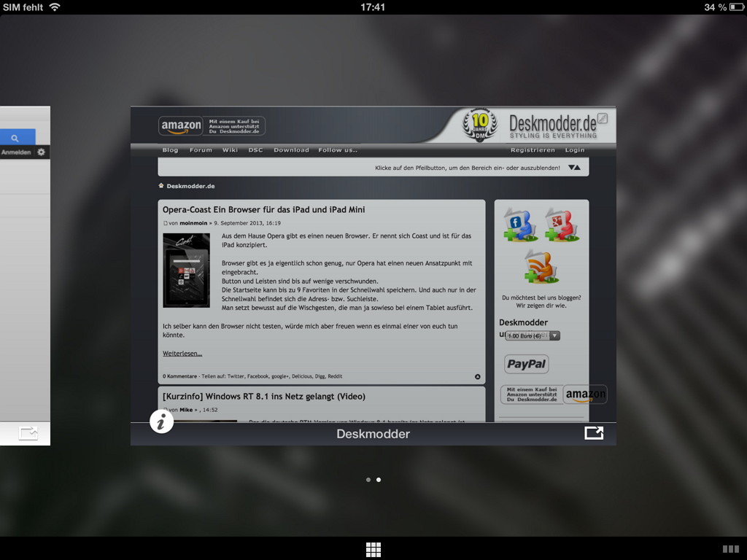Open the Forum menu item
This screenshot has width=747, height=560.
click(201, 149)
